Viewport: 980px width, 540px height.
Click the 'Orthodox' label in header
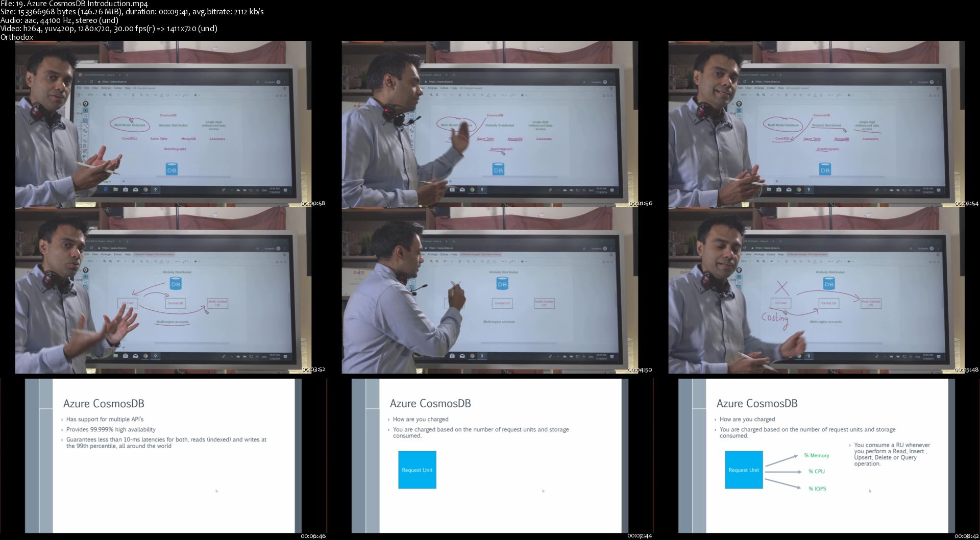[x=17, y=37]
